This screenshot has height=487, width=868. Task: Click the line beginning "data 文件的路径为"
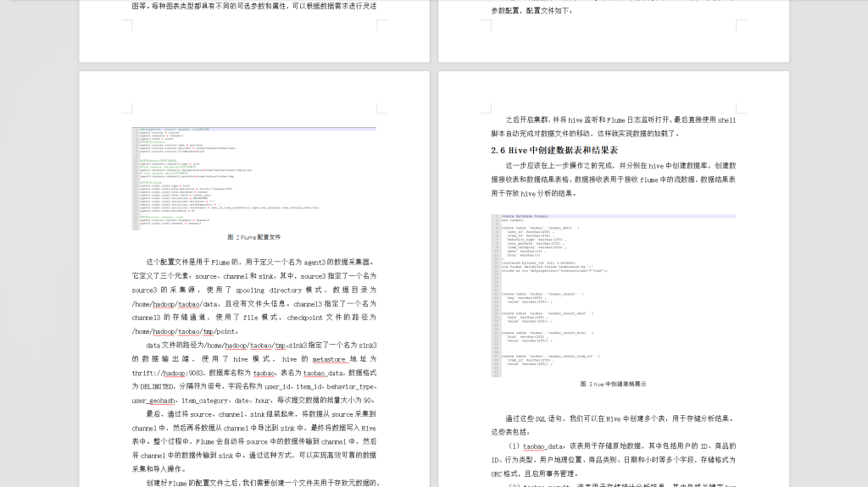[261, 346]
